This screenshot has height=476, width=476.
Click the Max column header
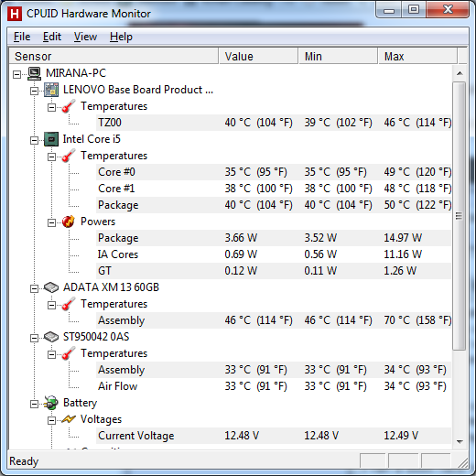click(417, 56)
